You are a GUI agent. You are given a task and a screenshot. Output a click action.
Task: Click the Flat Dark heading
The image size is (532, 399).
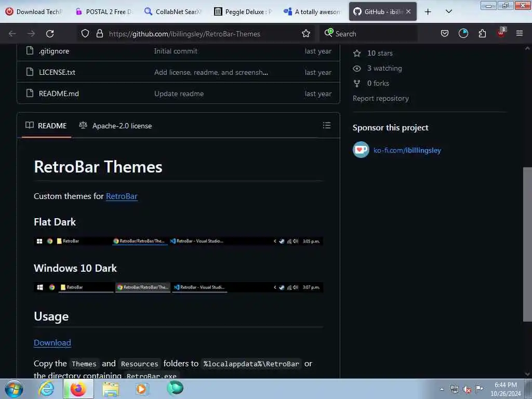click(55, 222)
